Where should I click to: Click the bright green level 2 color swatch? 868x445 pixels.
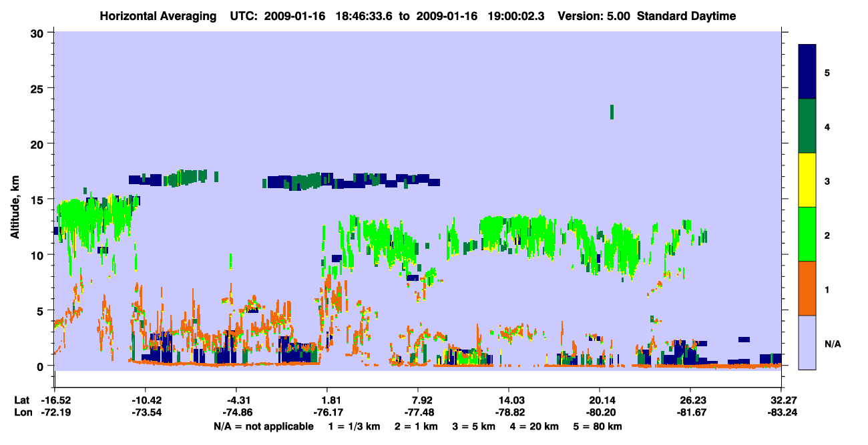click(807, 234)
